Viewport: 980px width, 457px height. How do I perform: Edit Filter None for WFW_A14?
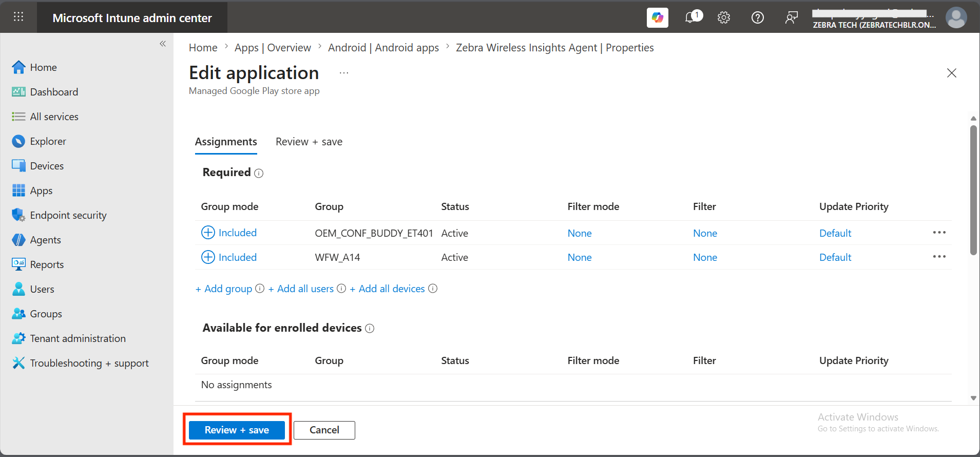click(705, 257)
